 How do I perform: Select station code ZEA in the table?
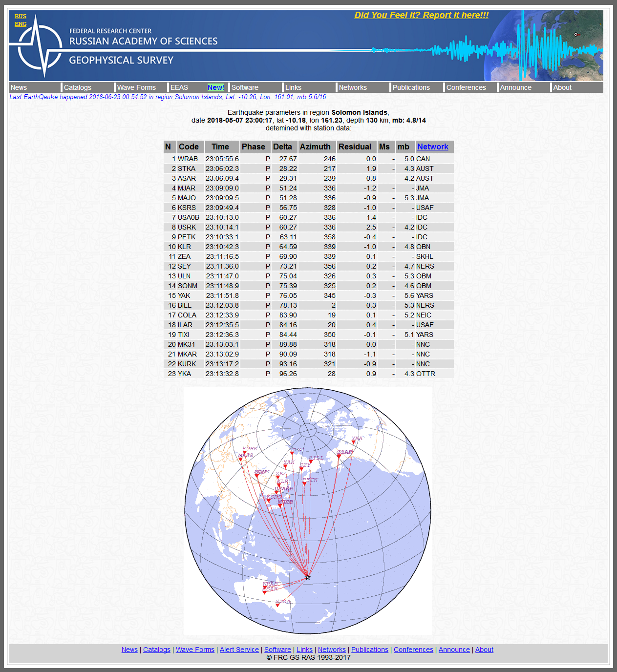coord(184,256)
